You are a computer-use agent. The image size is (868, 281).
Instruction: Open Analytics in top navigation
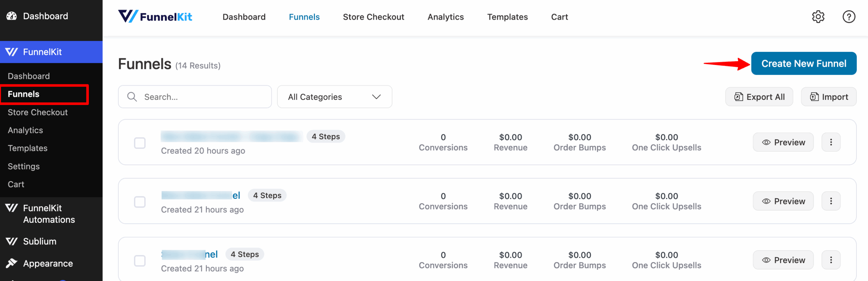click(446, 17)
